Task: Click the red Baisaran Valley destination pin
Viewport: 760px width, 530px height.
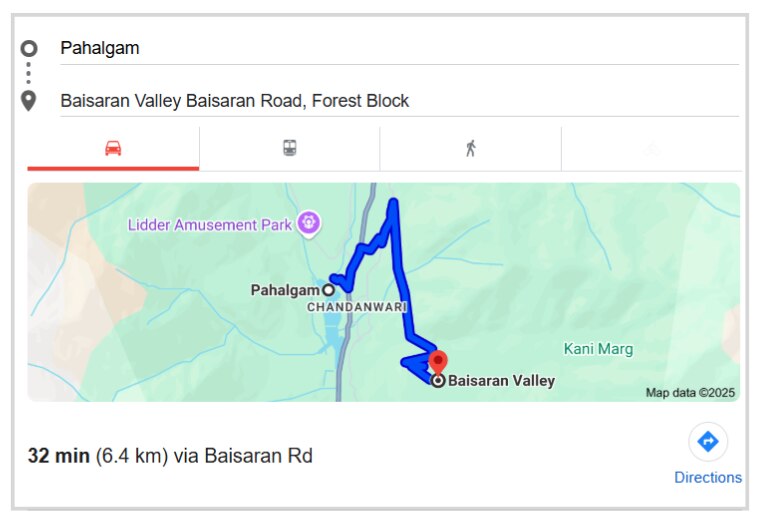Action: pos(437,361)
